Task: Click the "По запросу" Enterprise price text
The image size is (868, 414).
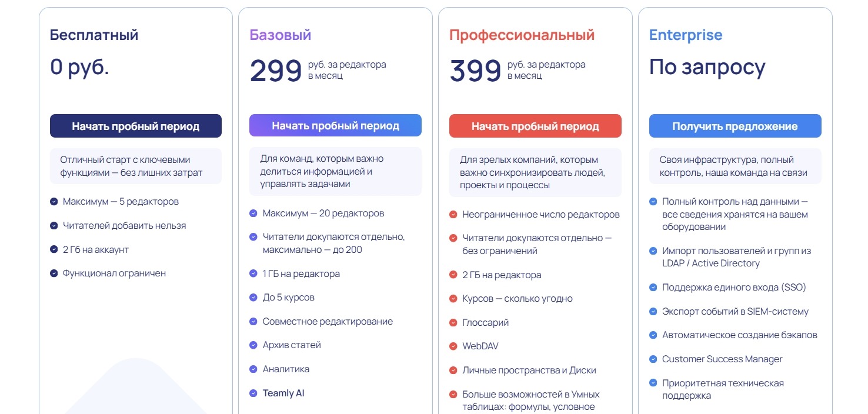Action: [x=707, y=68]
